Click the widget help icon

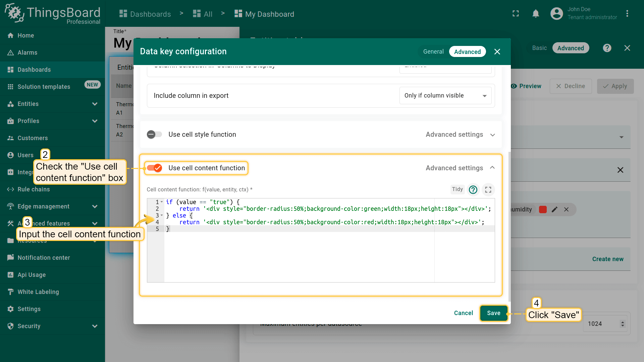pyautogui.click(x=607, y=48)
